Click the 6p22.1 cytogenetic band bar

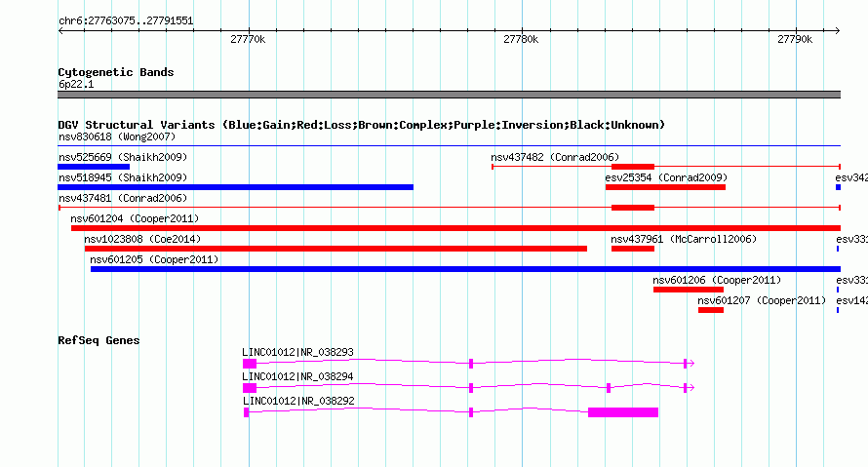tap(449, 95)
